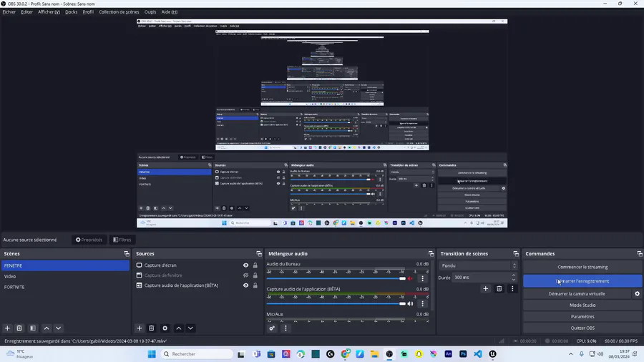Click Démarrer l'enregistrement button

582,281
